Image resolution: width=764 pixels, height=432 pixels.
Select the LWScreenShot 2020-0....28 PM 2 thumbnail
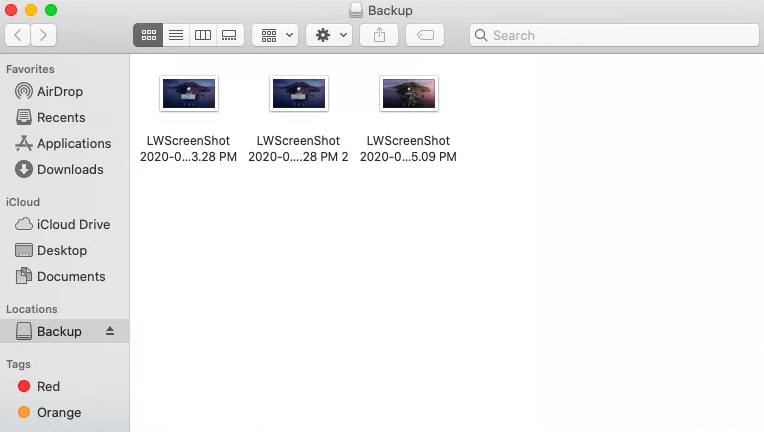(x=299, y=94)
